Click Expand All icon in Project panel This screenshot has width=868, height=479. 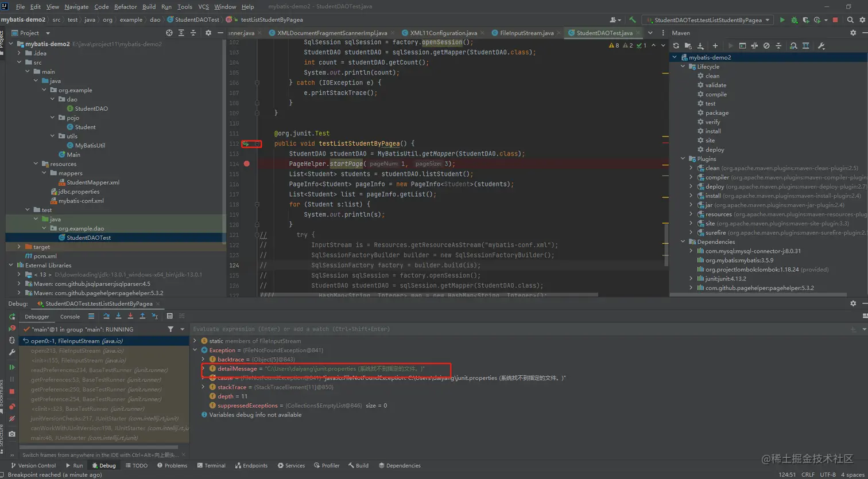pos(183,33)
